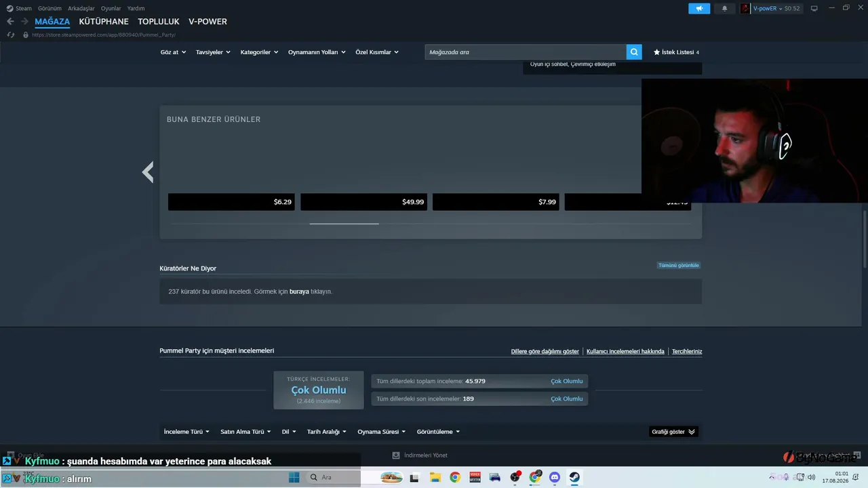Open İstek Listesi wishlist

tap(676, 52)
